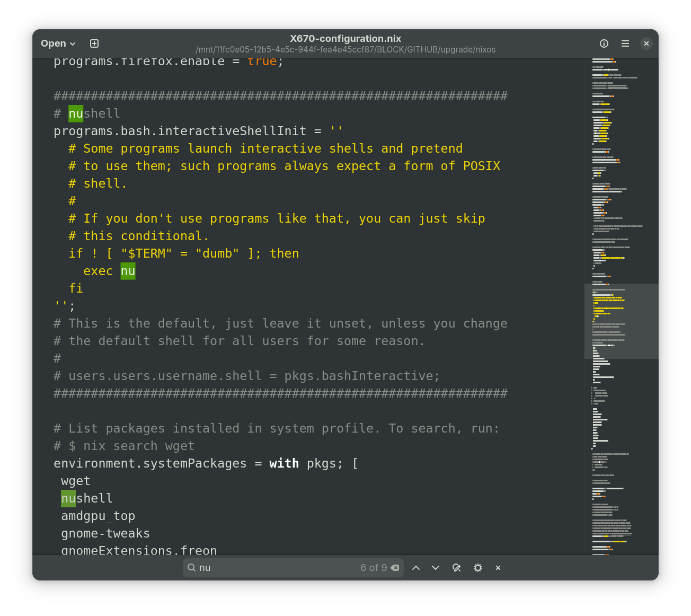
Task: Click the minimap's highlighted viewport region
Action: point(621,321)
